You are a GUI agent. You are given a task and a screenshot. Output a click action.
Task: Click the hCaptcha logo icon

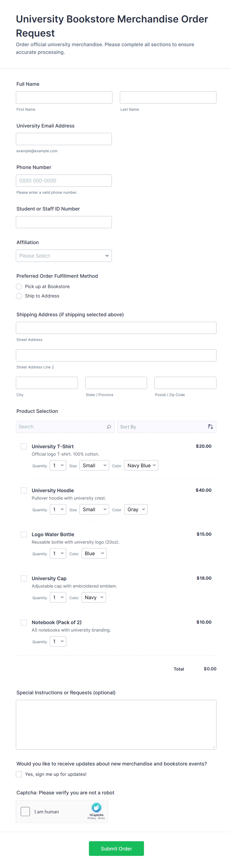[x=96, y=807]
